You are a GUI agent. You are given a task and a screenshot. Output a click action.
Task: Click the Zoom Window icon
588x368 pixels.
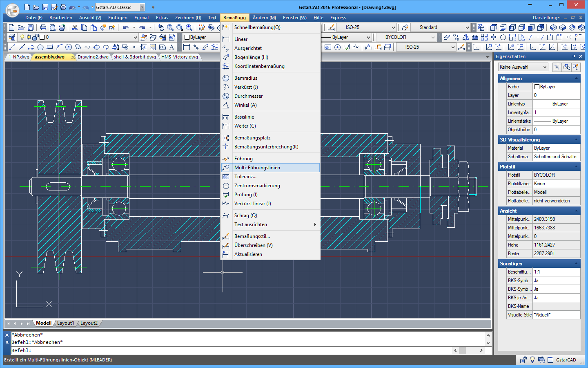point(180,27)
